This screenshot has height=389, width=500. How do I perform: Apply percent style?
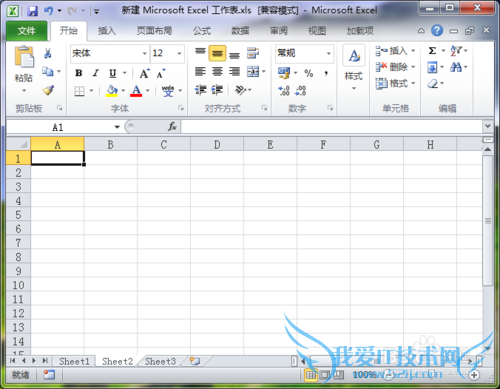(309, 73)
